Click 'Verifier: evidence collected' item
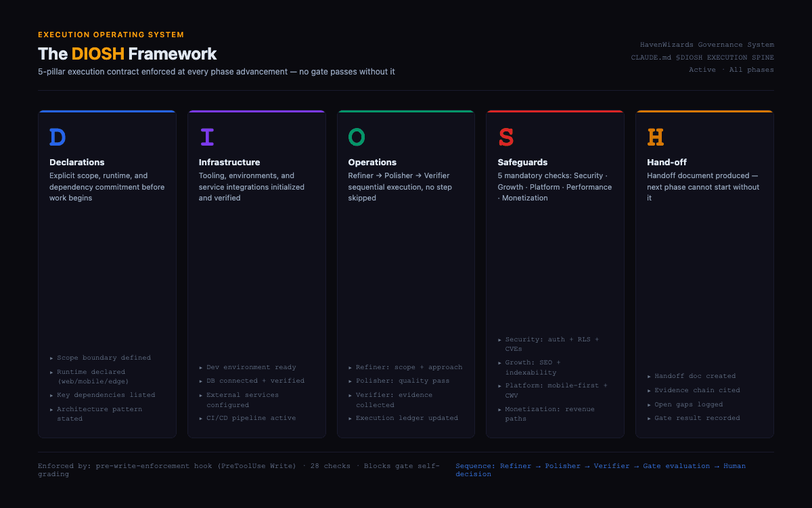Image resolution: width=812 pixels, height=508 pixels. tap(390, 400)
